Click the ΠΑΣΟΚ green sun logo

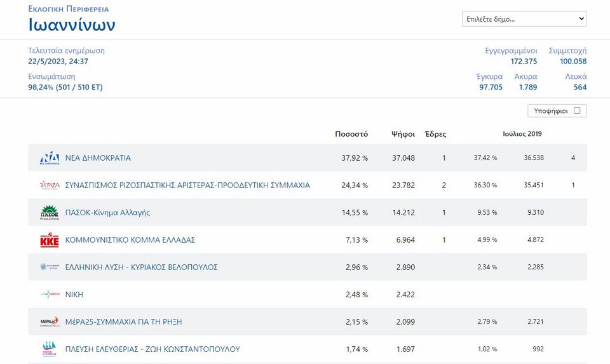[x=50, y=213]
